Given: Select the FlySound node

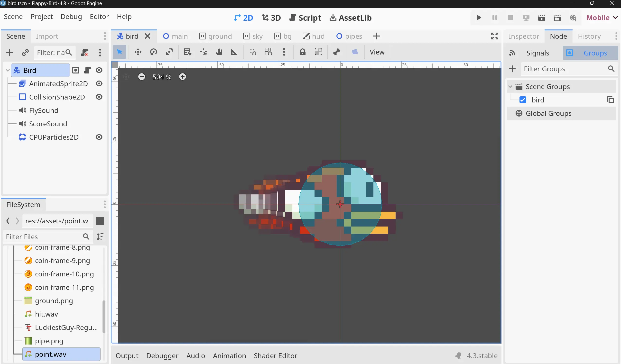Looking at the screenshot, I should click(44, 110).
